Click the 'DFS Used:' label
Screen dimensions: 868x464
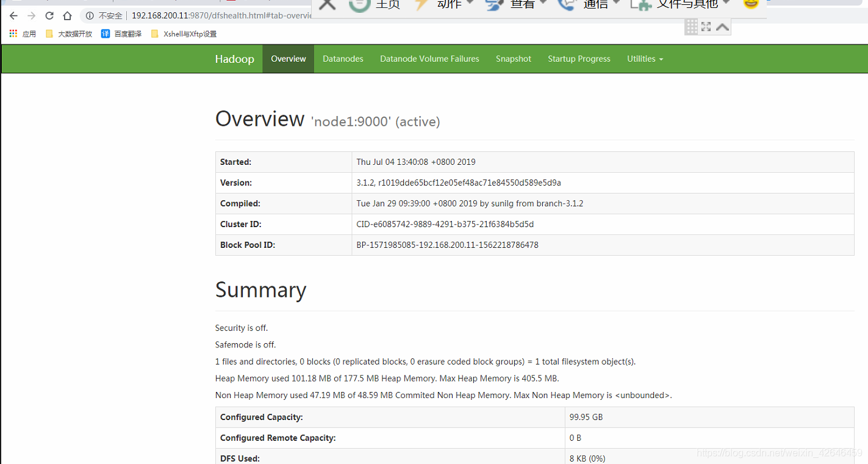(x=240, y=459)
